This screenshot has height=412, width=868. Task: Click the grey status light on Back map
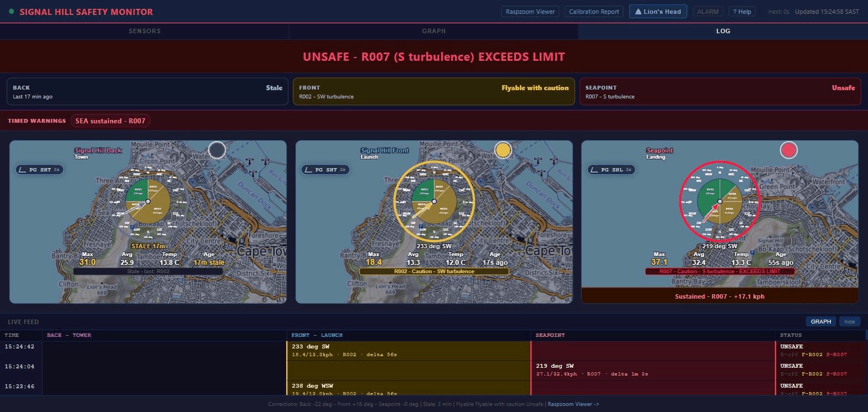point(217,150)
